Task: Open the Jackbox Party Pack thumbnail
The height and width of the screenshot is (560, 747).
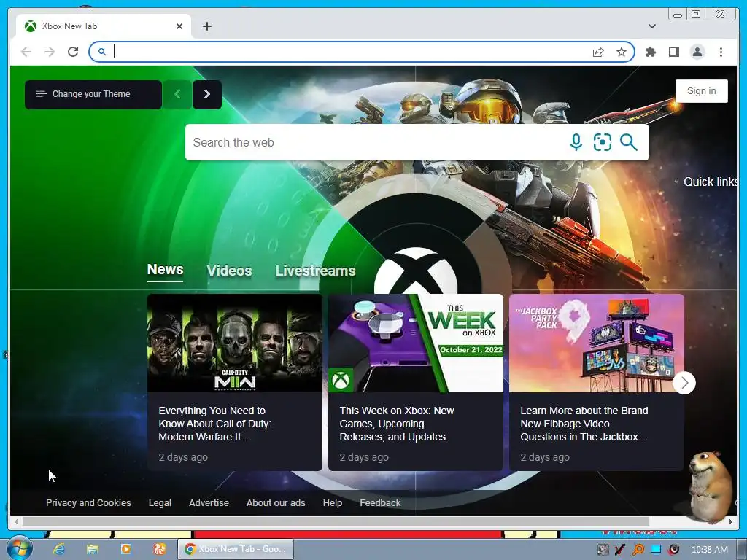Action: [x=597, y=343]
